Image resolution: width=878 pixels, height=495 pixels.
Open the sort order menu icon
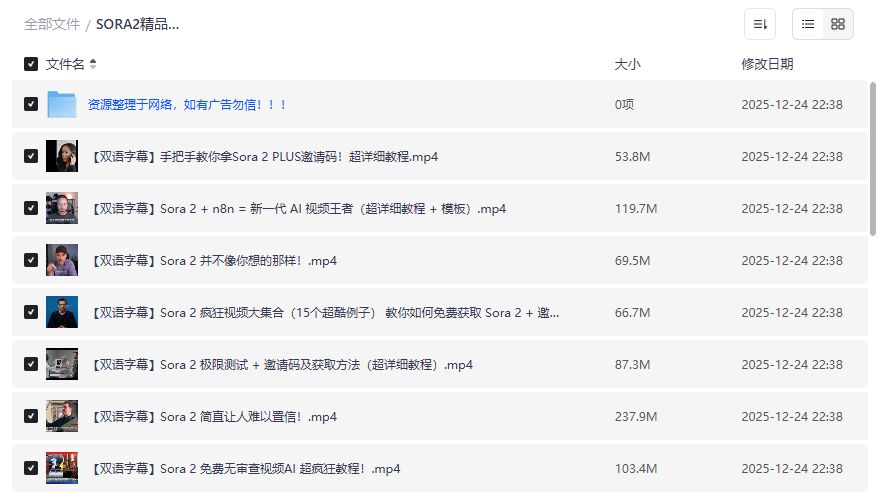coord(760,24)
